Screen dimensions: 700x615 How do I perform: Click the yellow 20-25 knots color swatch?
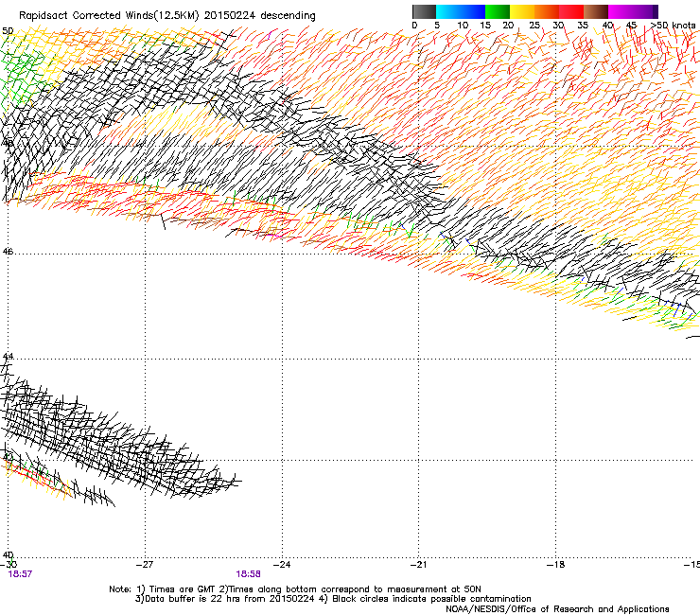tap(522, 11)
